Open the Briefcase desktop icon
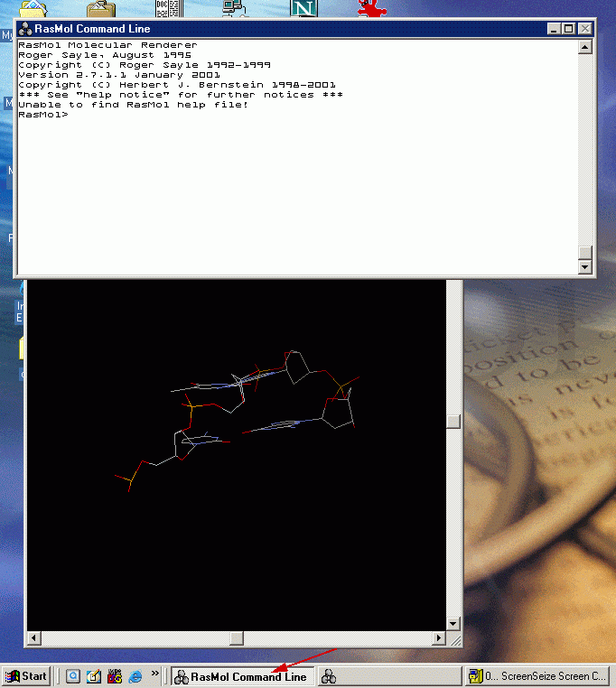Viewport: 616px width, 688px height. [101, 8]
